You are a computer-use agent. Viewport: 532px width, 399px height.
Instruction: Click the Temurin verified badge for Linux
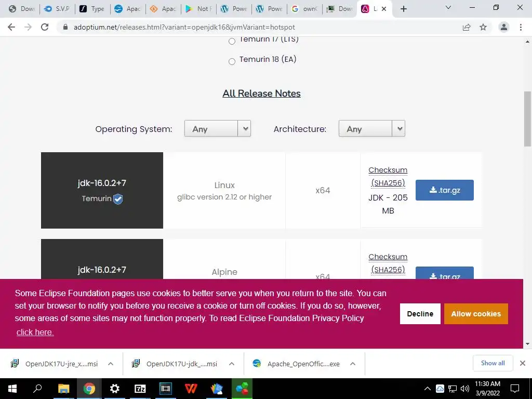118,199
